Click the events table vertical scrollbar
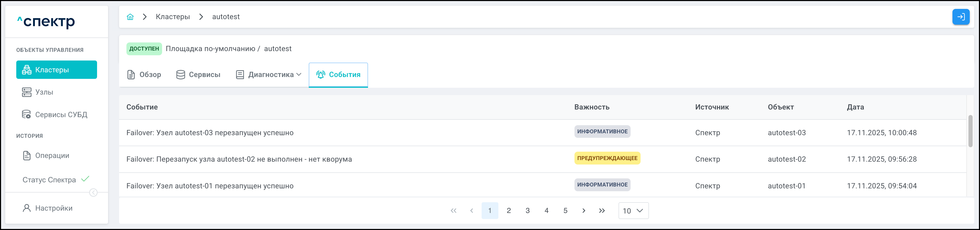 [970, 131]
